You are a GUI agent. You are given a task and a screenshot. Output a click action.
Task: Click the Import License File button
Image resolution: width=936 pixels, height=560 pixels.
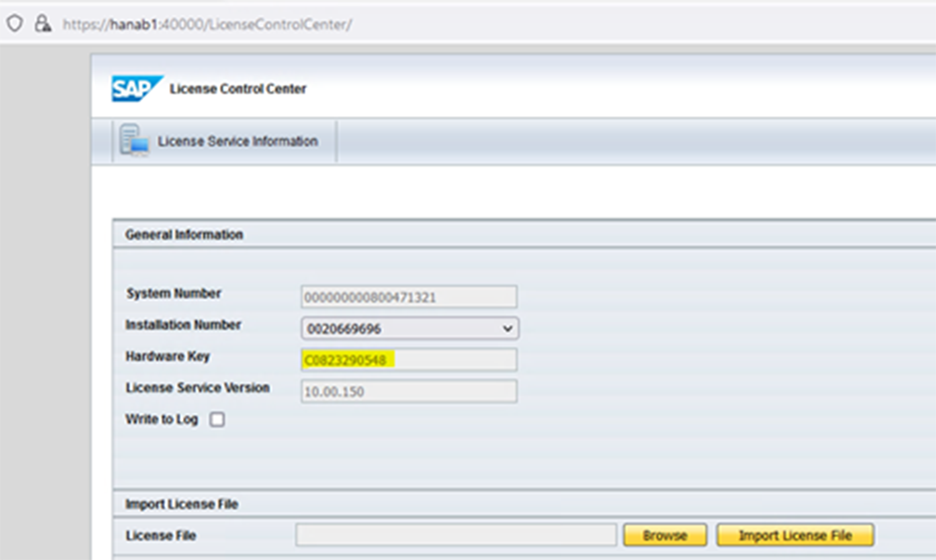tap(796, 535)
